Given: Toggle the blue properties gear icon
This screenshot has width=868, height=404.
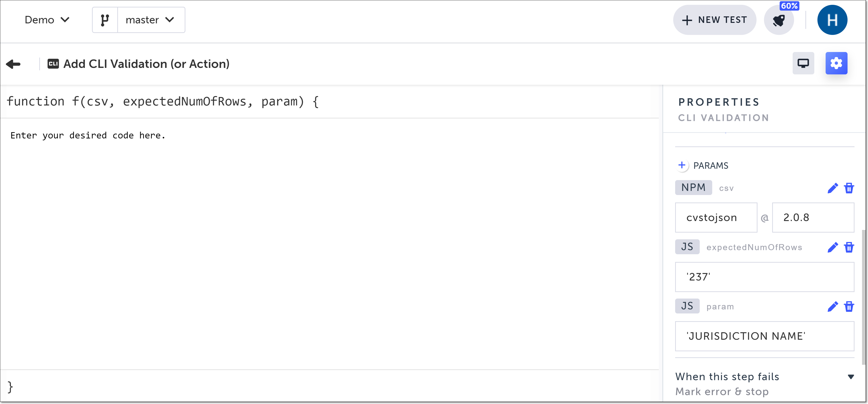Looking at the screenshot, I should click(836, 63).
